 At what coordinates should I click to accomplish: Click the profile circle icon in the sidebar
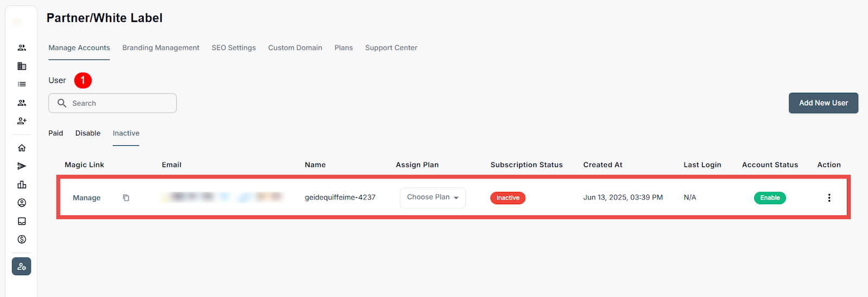22,203
